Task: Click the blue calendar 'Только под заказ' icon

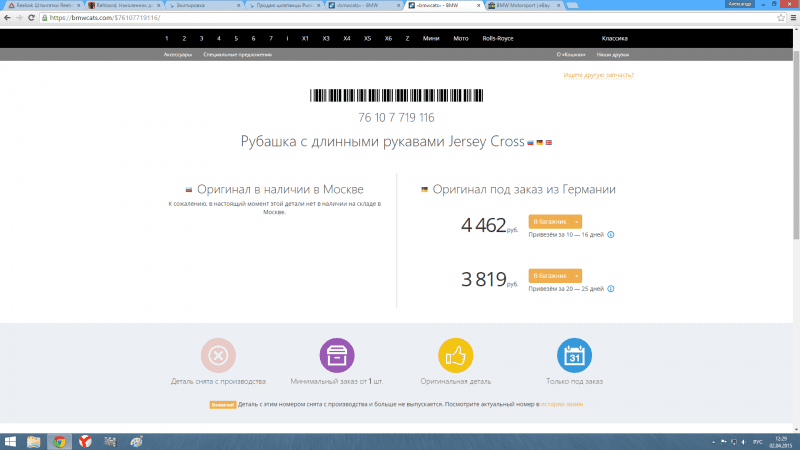Action: pyautogui.click(x=574, y=355)
